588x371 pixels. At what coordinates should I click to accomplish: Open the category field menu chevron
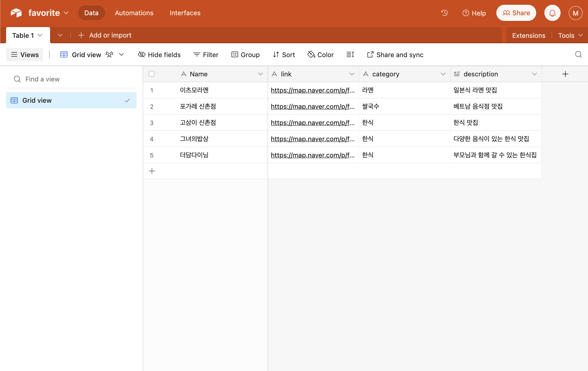443,74
